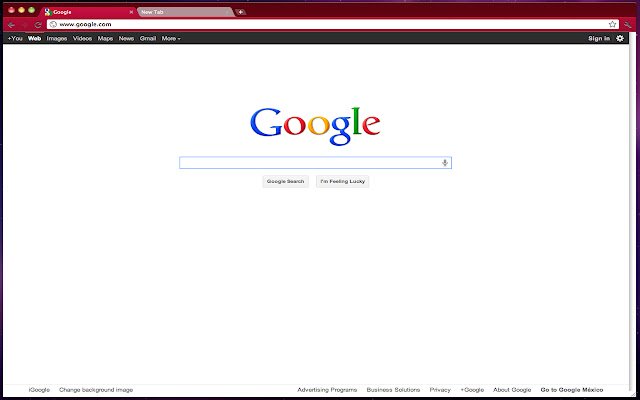This screenshot has height=400, width=640.
Task: Click the Google Search button
Action: pyautogui.click(x=285, y=181)
